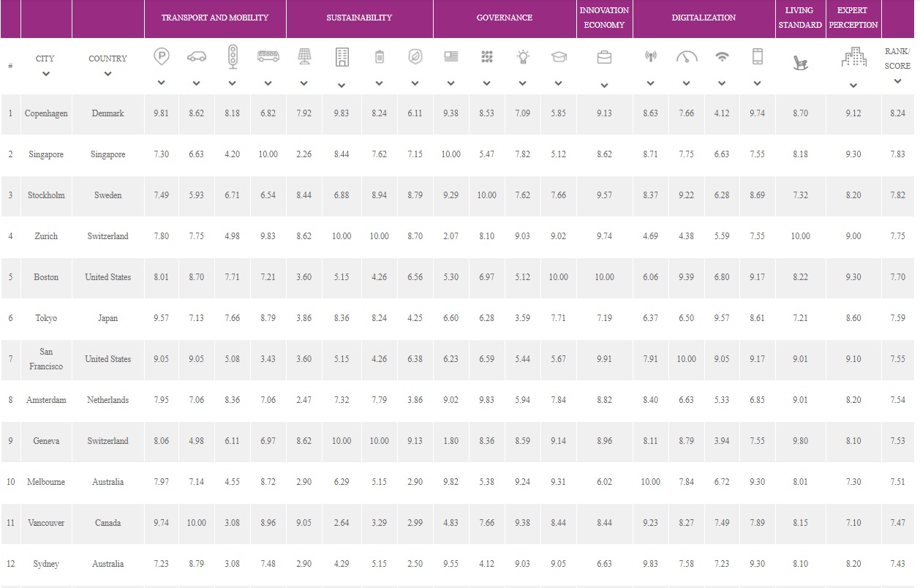
Task: Click the speedometer icon under Digitalization
Action: (687, 57)
